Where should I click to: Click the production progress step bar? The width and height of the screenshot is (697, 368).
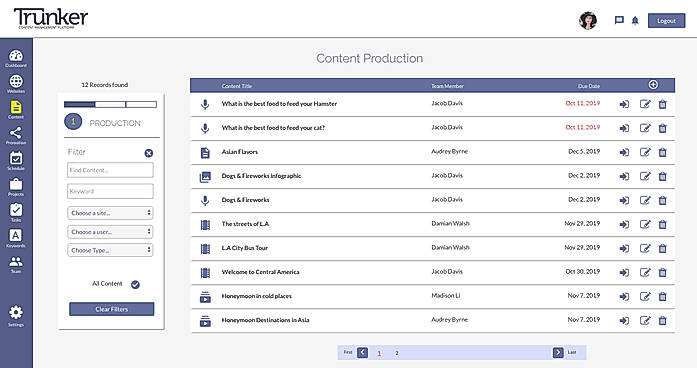[x=110, y=104]
